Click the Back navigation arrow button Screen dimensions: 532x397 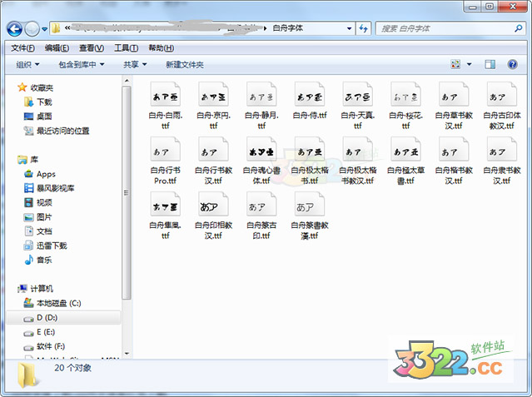pyautogui.click(x=15, y=29)
